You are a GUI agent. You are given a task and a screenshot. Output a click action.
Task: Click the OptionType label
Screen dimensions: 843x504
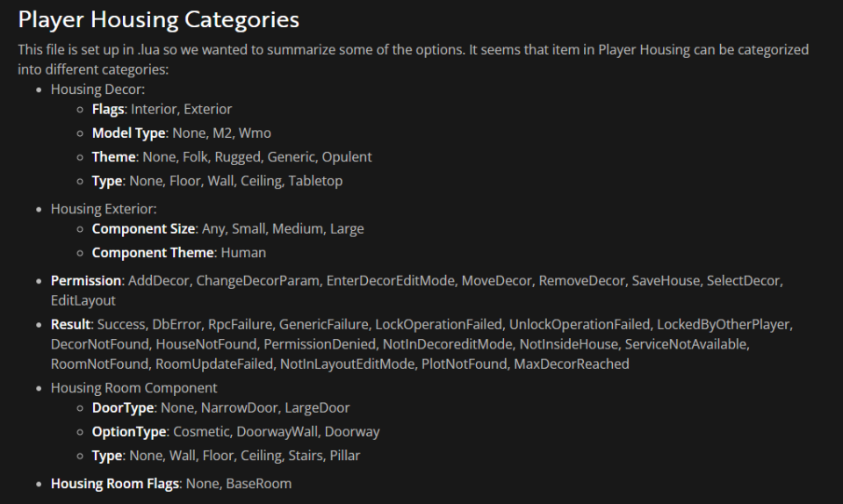129,431
